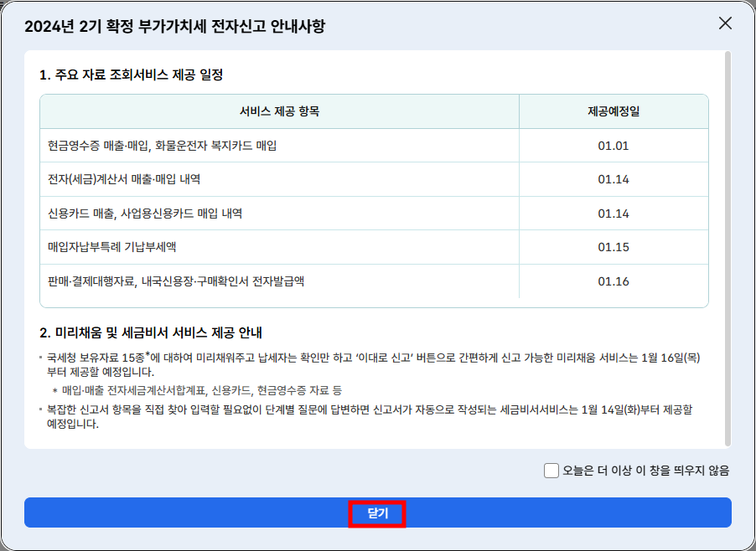756x551 pixels.
Task: Click the '제공예정일' column header
Action: click(x=614, y=111)
